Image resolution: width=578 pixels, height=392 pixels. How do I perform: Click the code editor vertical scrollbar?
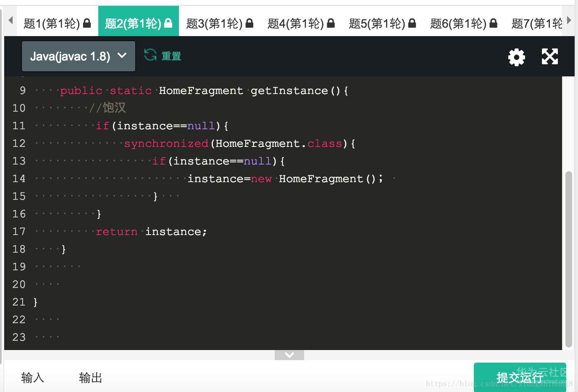point(569,259)
